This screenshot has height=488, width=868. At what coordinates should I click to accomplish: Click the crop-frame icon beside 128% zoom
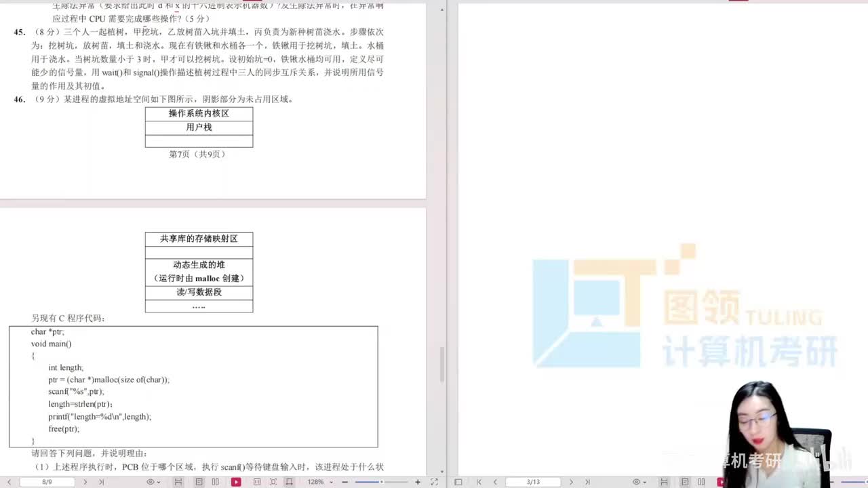tap(289, 482)
